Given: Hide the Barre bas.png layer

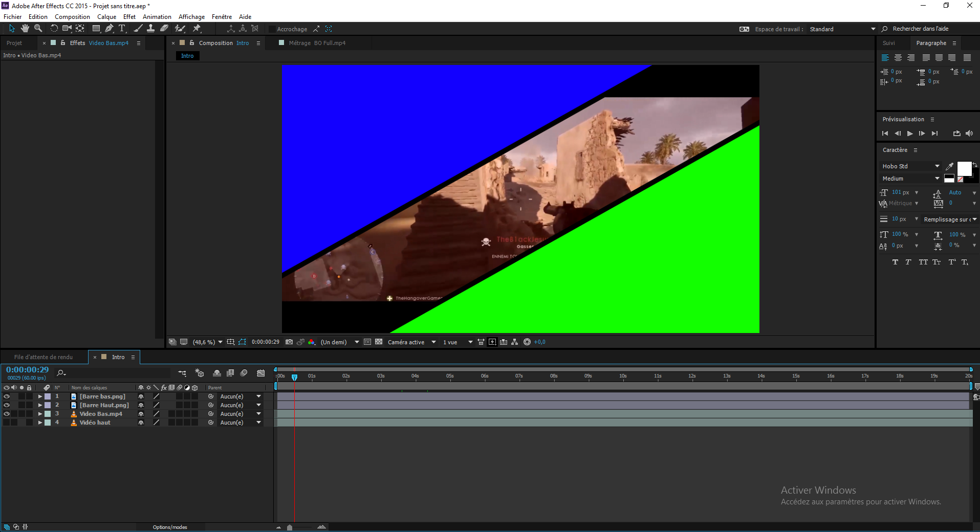Looking at the screenshot, I should click(x=7, y=396).
